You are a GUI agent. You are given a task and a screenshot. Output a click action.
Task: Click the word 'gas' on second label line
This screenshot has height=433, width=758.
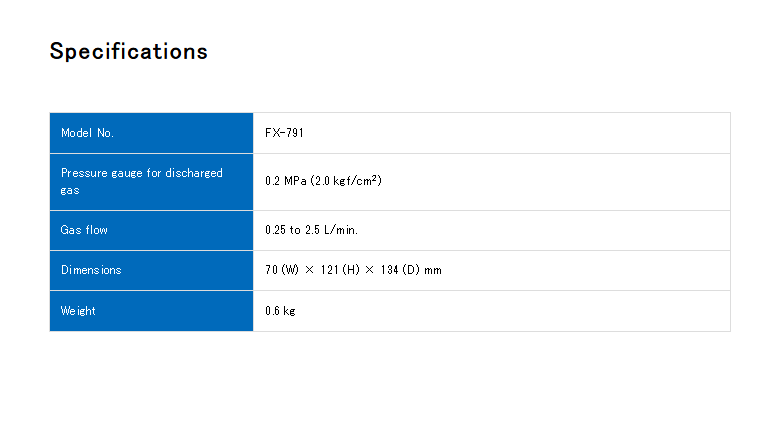point(70,190)
